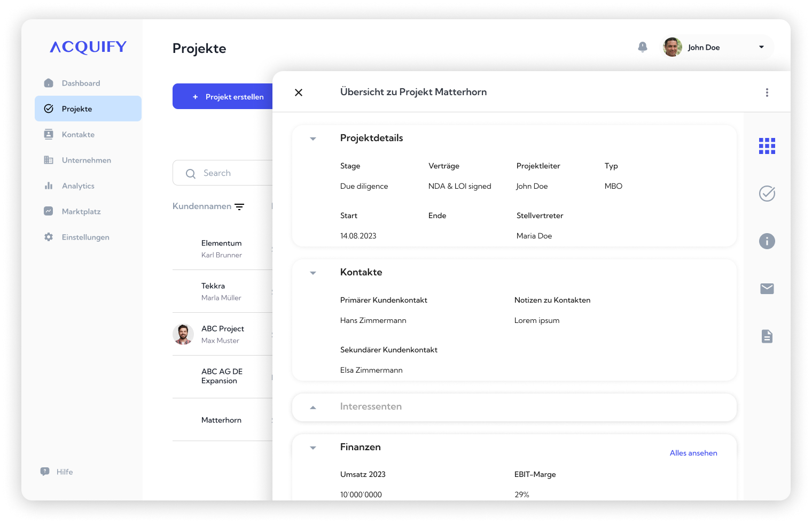Close the Projekt Matterhorn overview panel
The width and height of the screenshot is (812, 524).
(x=299, y=93)
